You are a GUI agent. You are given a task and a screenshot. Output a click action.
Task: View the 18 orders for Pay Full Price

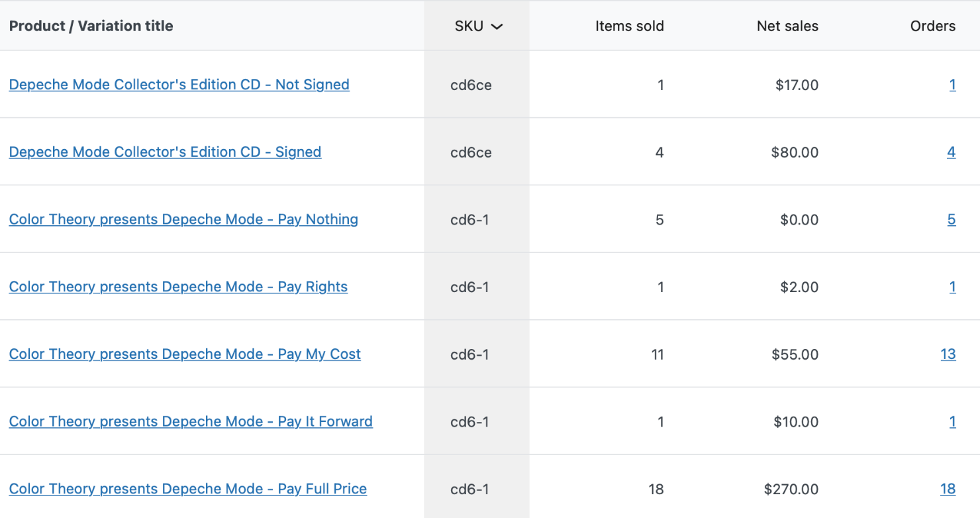pyautogui.click(x=948, y=489)
